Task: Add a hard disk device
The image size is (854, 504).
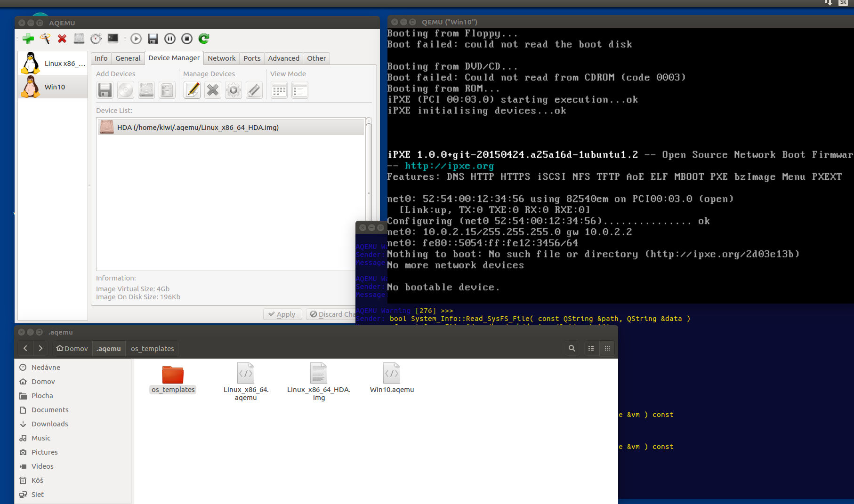Action: (146, 90)
